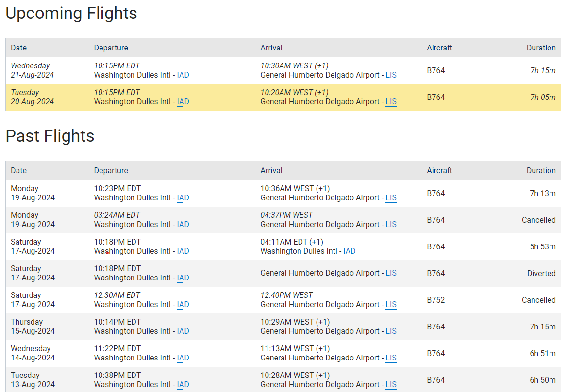Viewport: 567px width, 392px height.
Task: Click Aircraft column header in Upcoming Flights table
Action: click(x=439, y=48)
